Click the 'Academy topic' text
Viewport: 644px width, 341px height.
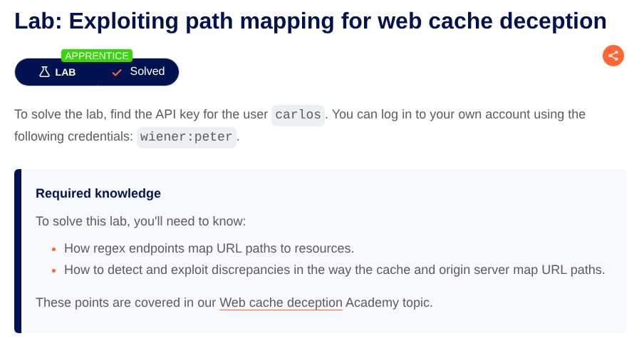(x=389, y=302)
